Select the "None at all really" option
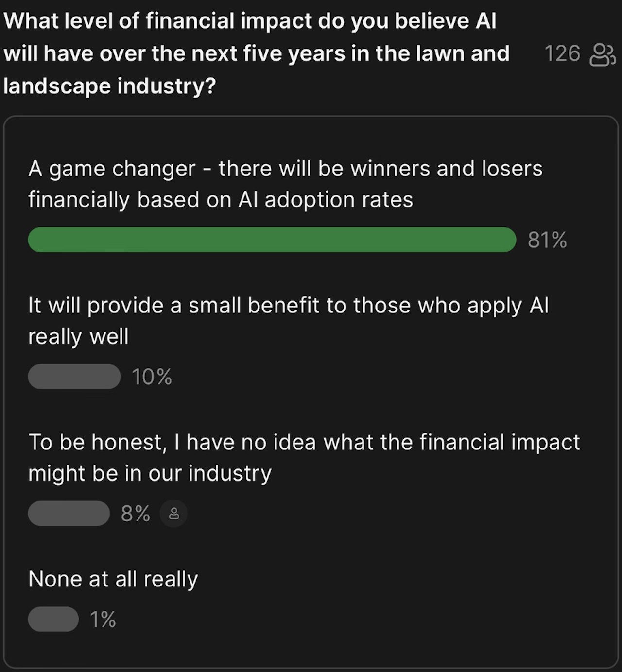Image resolution: width=622 pixels, height=672 pixels. click(x=113, y=579)
